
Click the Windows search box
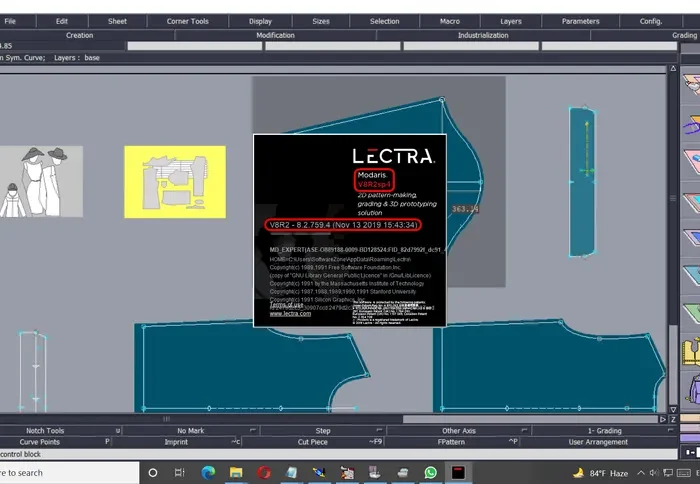point(69,473)
